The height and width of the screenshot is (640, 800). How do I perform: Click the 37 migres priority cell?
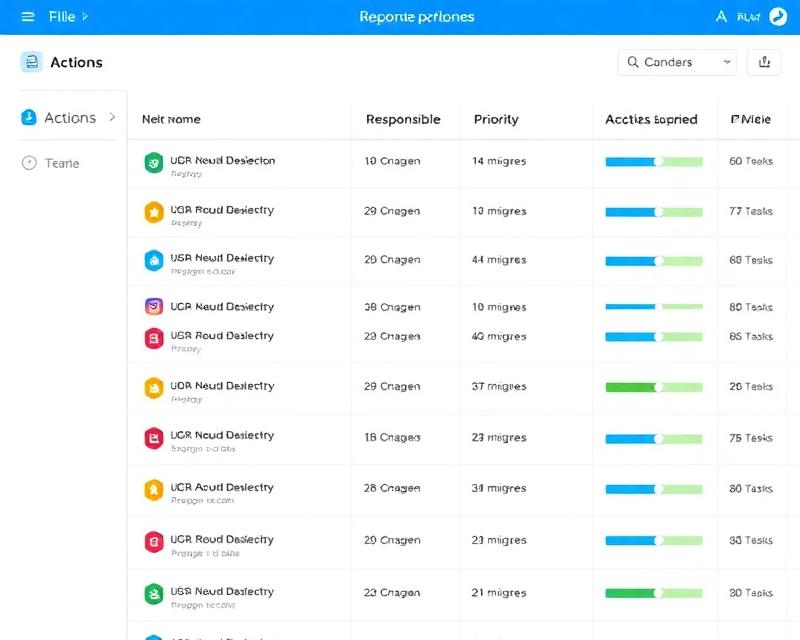coord(498,387)
